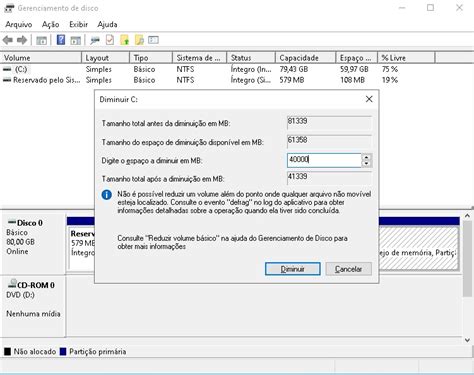Click the Back arrow in the toolbar
The height and width of the screenshot is (375, 474).
click(8, 40)
